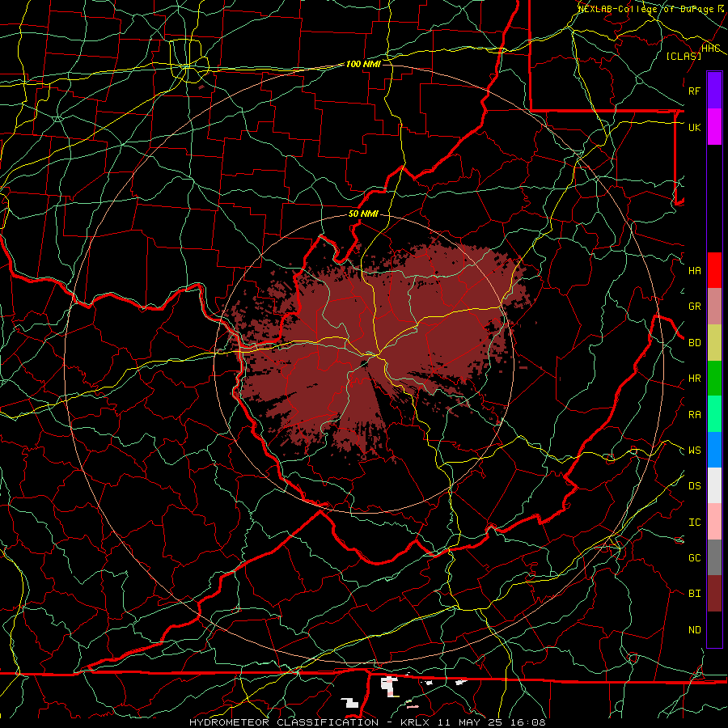The height and width of the screenshot is (728, 728).
Task: Select the BD legend label
Action: 695,343
